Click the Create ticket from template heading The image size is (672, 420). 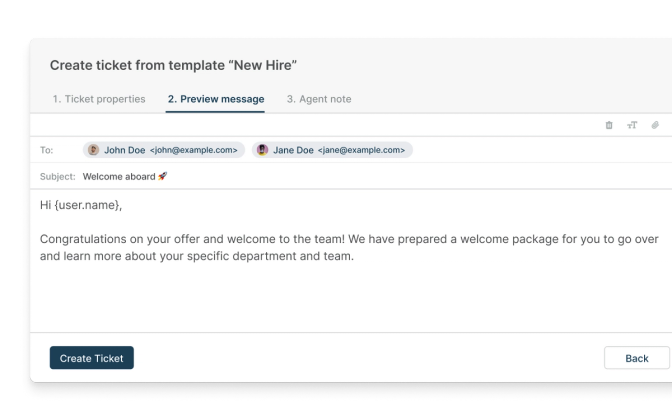click(173, 65)
